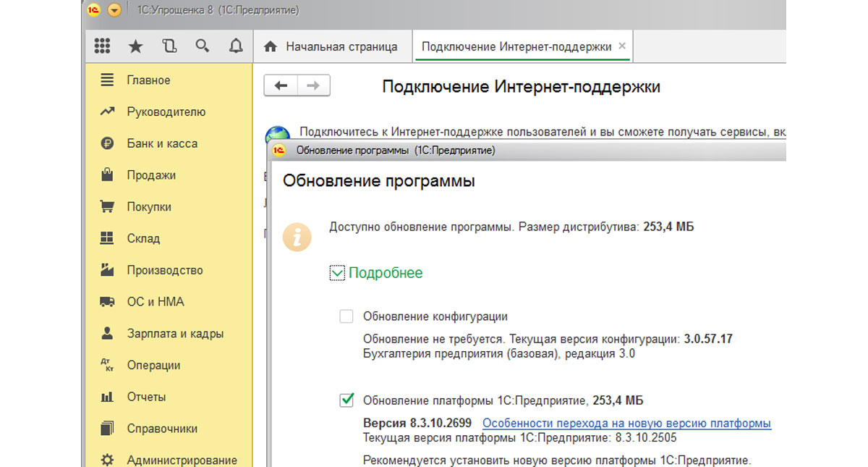This screenshot has width=868, height=467.
Task: Open the History icon in toolbar
Action: 169,47
